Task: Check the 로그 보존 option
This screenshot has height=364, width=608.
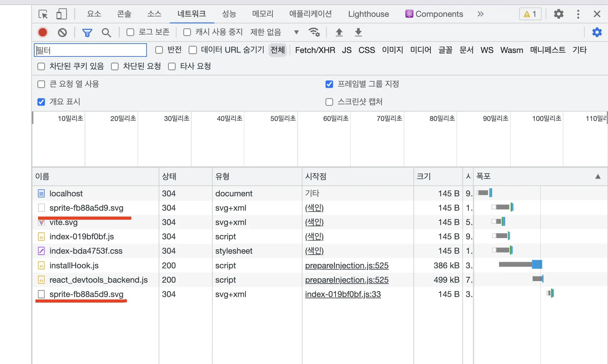Action: pyautogui.click(x=130, y=32)
